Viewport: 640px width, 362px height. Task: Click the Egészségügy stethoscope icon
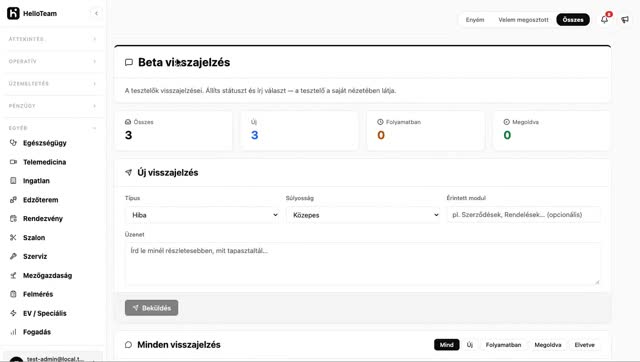[x=13, y=143]
